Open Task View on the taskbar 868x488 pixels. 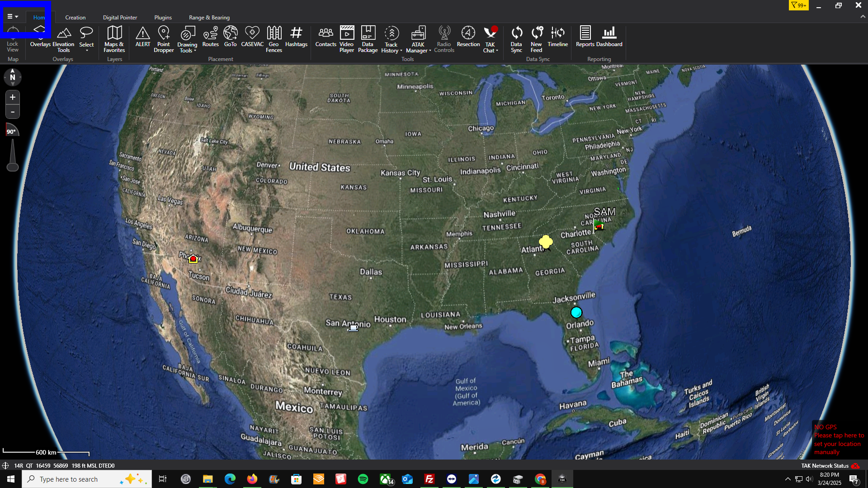[x=163, y=479]
